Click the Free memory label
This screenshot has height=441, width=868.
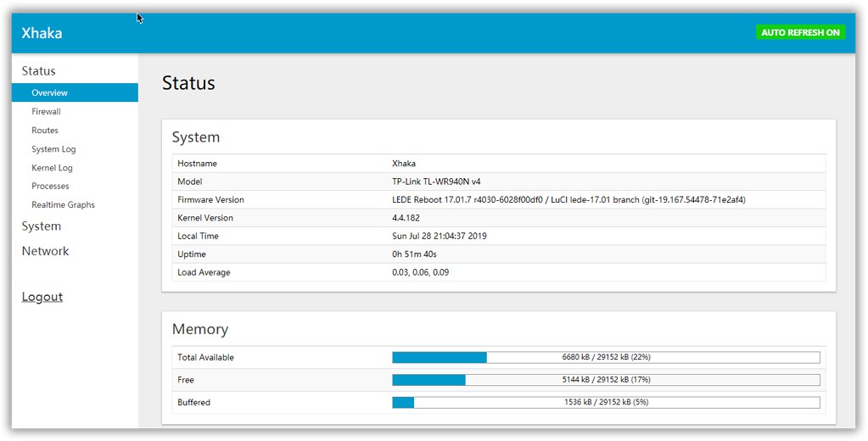[x=186, y=380]
